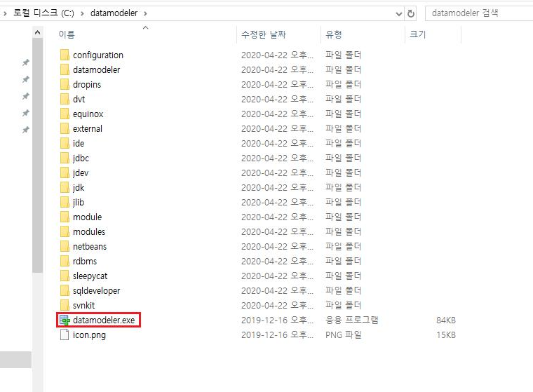Image resolution: width=533 pixels, height=392 pixels.
Task: Select the datamodeler folder name
Action: pyautogui.click(x=96, y=69)
